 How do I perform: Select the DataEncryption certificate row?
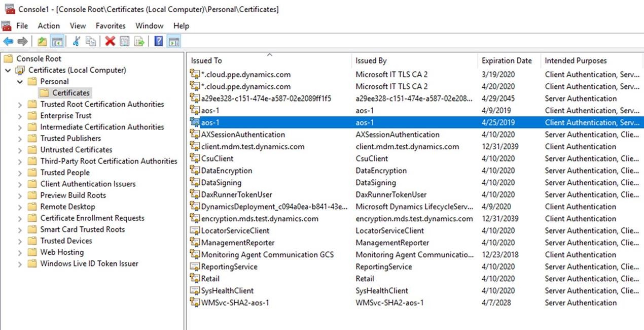pyautogui.click(x=227, y=171)
